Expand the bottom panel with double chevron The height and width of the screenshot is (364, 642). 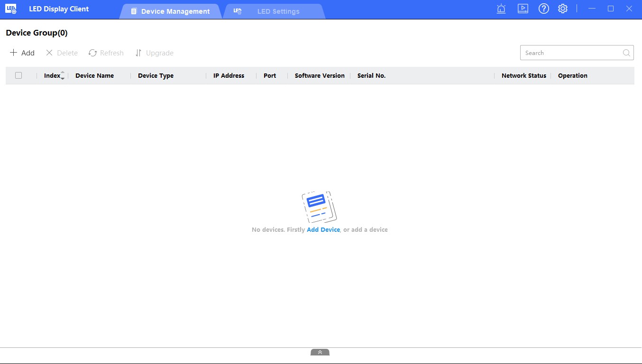(x=320, y=352)
